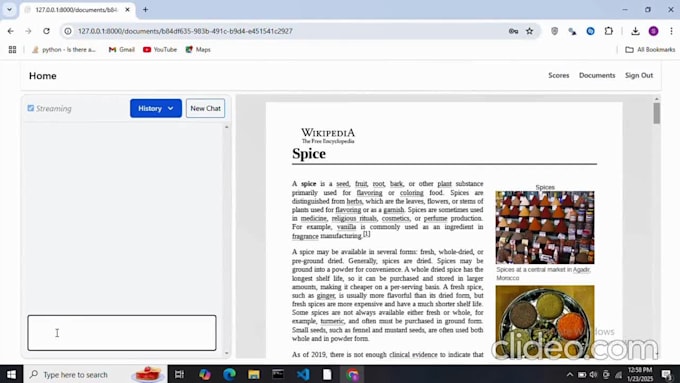Click the chat panel scroll-down arrow

226,353
